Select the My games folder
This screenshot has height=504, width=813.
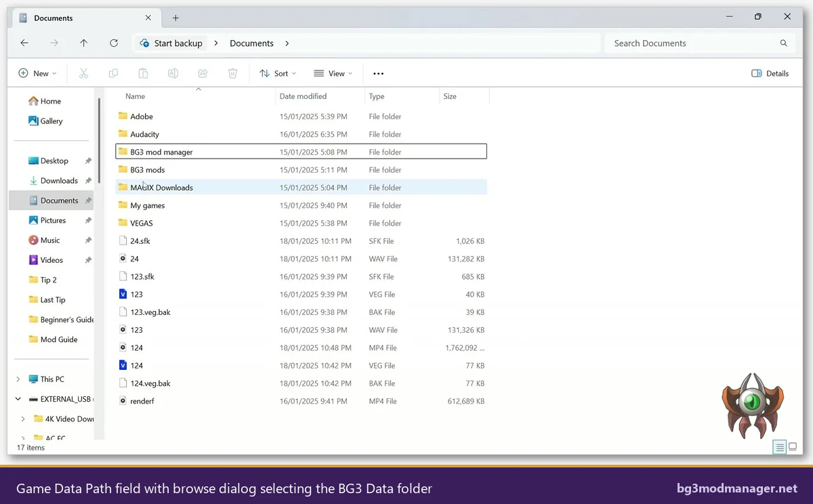(301, 205)
